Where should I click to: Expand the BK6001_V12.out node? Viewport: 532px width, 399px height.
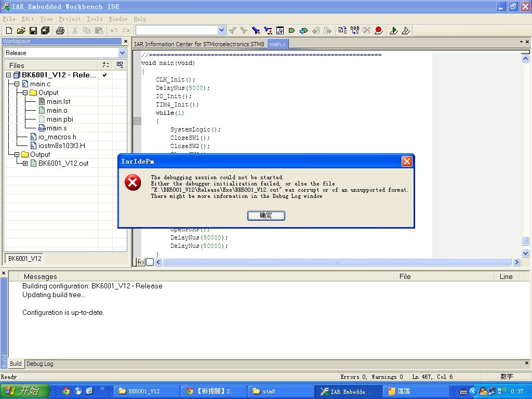(x=25, y=163)
